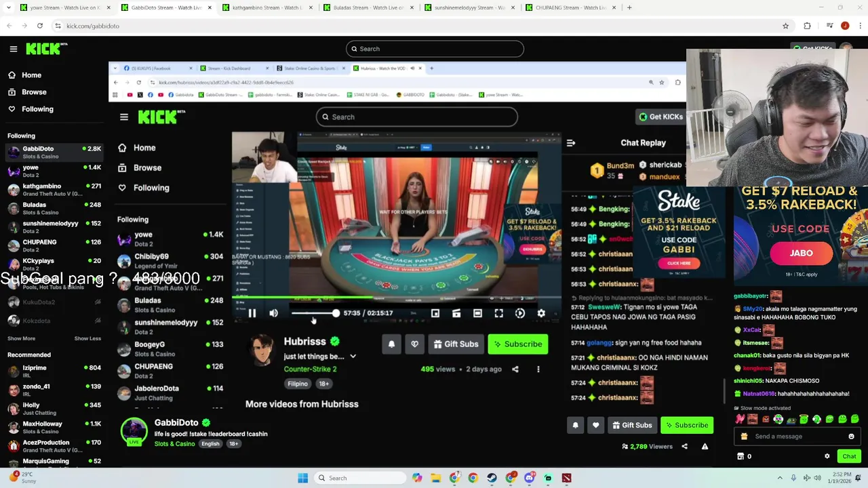Click taskbar microphone tray icon
The height and width of the screenshot is (488, 868).
[794, 478]
